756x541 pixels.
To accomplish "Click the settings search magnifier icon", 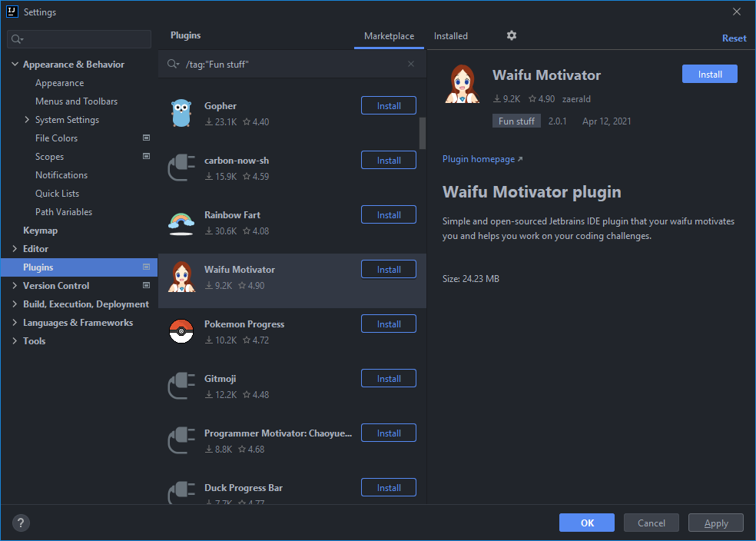I will coord(17,39).
